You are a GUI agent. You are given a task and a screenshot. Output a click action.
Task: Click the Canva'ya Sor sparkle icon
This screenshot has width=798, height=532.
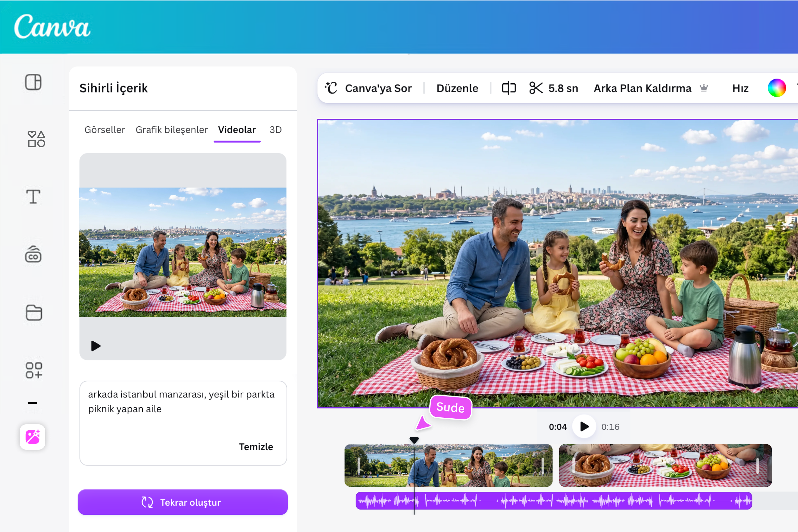click(331, 88)
